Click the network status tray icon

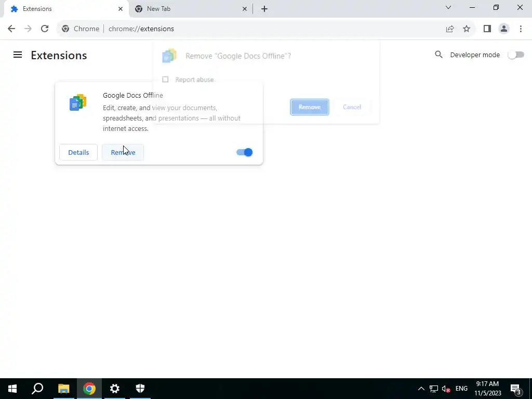point(434,389)
